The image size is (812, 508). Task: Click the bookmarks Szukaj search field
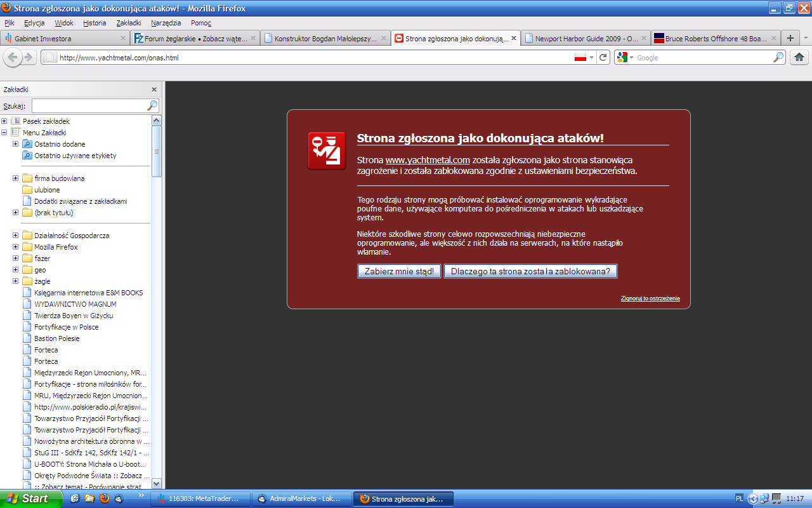click(x=89, y=105)
